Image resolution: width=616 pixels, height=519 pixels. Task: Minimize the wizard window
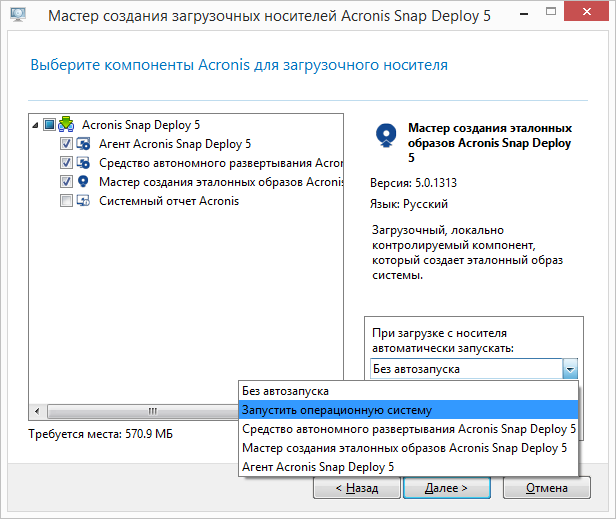[524, 13]
